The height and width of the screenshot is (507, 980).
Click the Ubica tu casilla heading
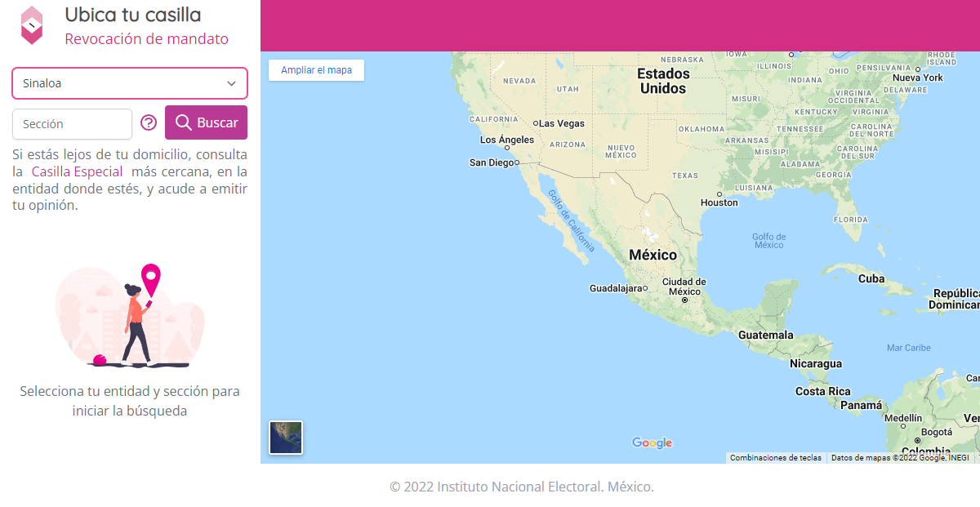pyautogui.click(x=132, y=15)
